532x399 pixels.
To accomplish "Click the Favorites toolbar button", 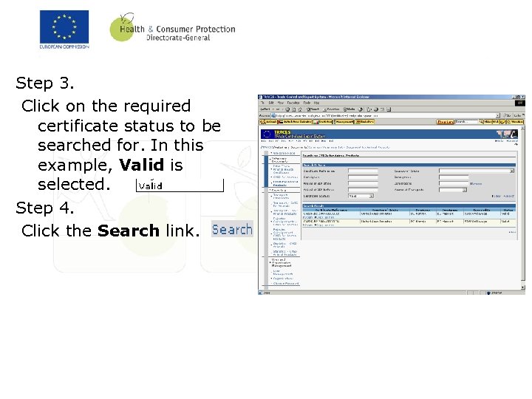I will 331,109.
